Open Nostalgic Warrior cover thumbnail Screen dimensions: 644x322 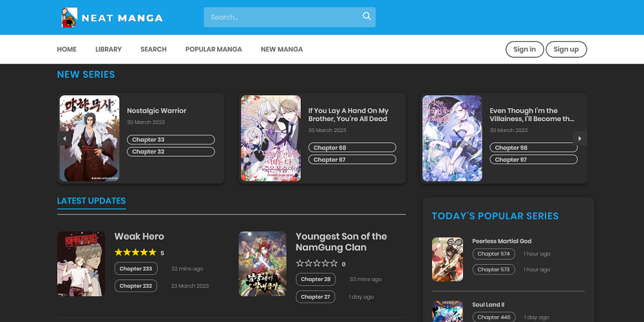point(90,138)
